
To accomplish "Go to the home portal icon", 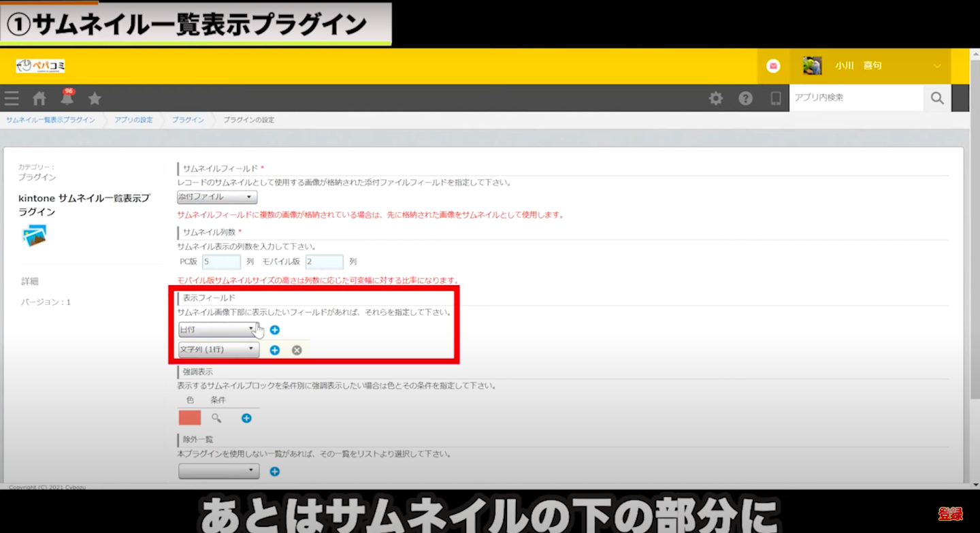I will coord(39,99).
